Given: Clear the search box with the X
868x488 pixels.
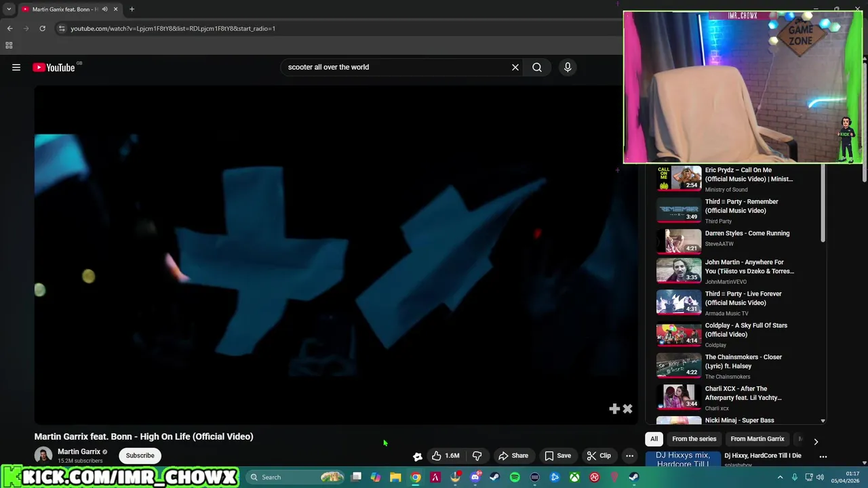Looking at the screenshot, I should pyautogui.click(x=515, y=67).
